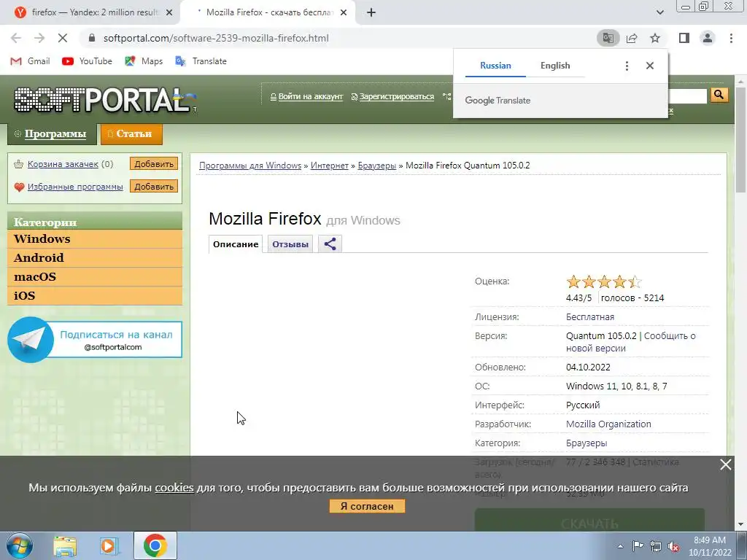Select Russian in translate popup
Screen dimensions: 747x560
[x=495, y=66]
